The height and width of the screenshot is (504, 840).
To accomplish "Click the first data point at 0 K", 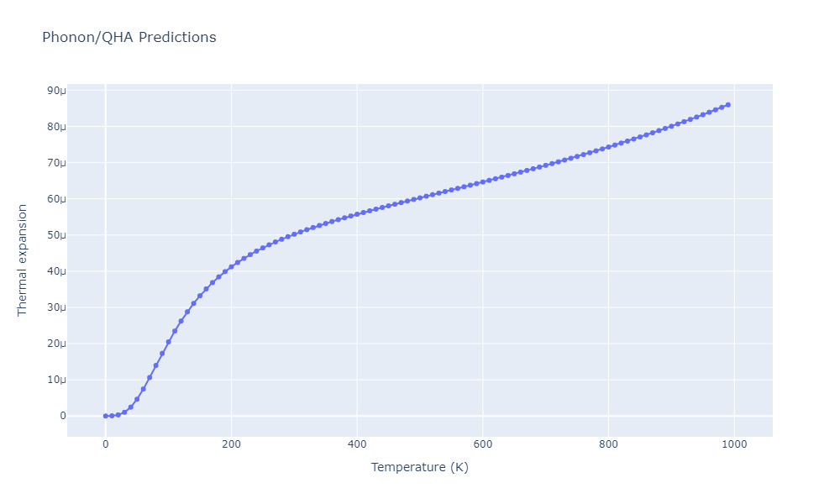I will (x=105, y=416).
